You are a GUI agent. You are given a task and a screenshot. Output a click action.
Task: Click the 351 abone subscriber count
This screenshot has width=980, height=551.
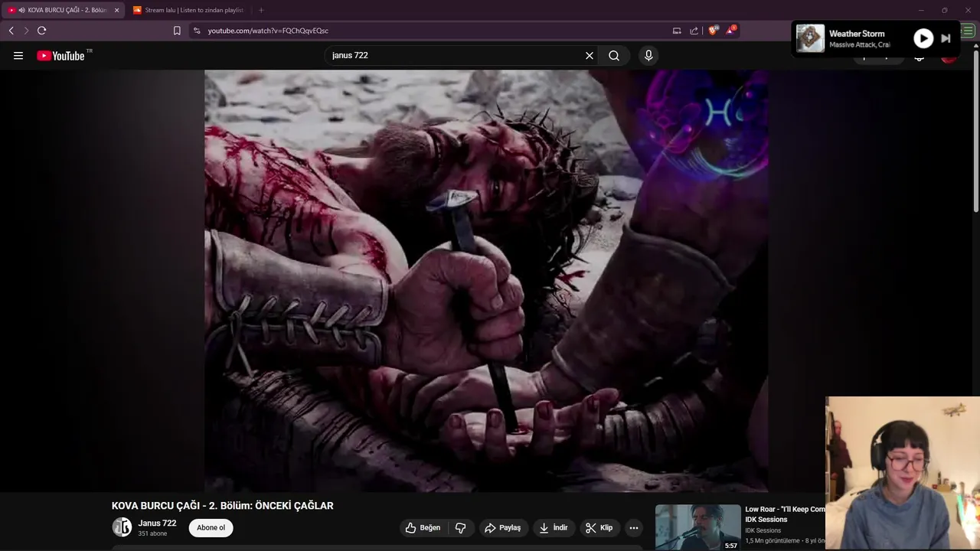tap(152, 534)
